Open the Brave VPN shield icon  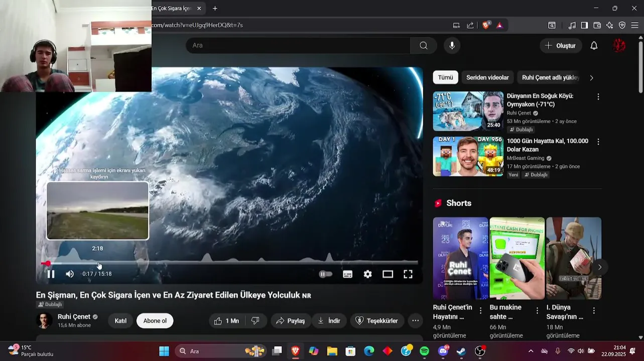click(622, 25)
